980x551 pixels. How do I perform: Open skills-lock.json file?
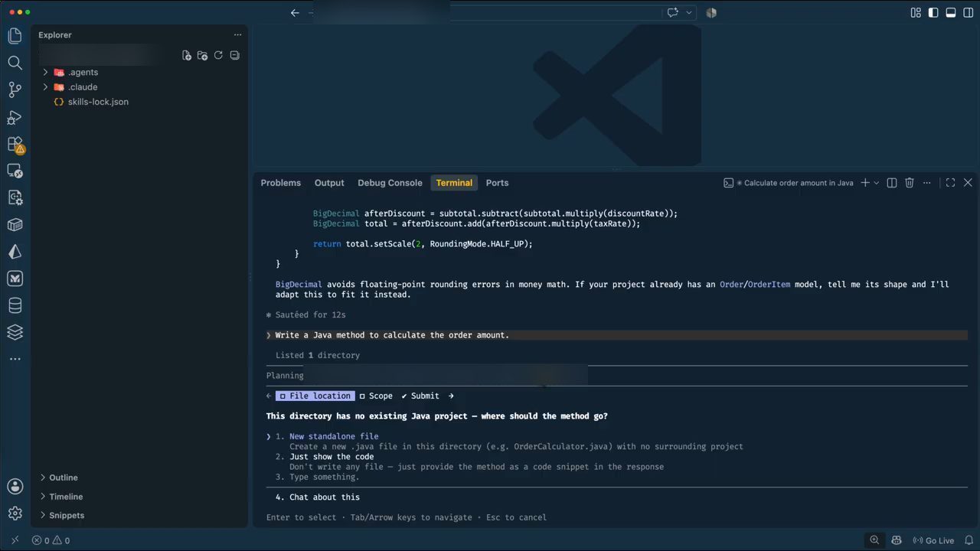98,102
